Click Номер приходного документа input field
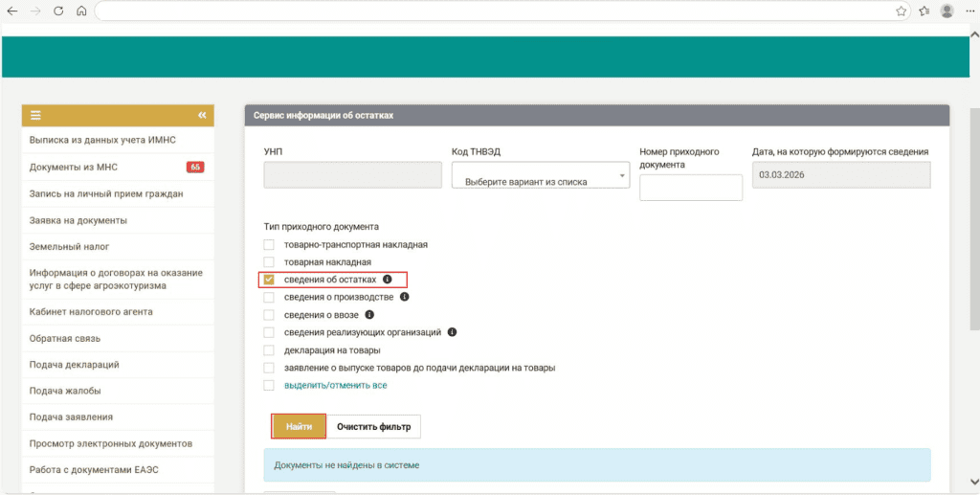Screen dimensions: 980x495 click(x=691, y=188)
